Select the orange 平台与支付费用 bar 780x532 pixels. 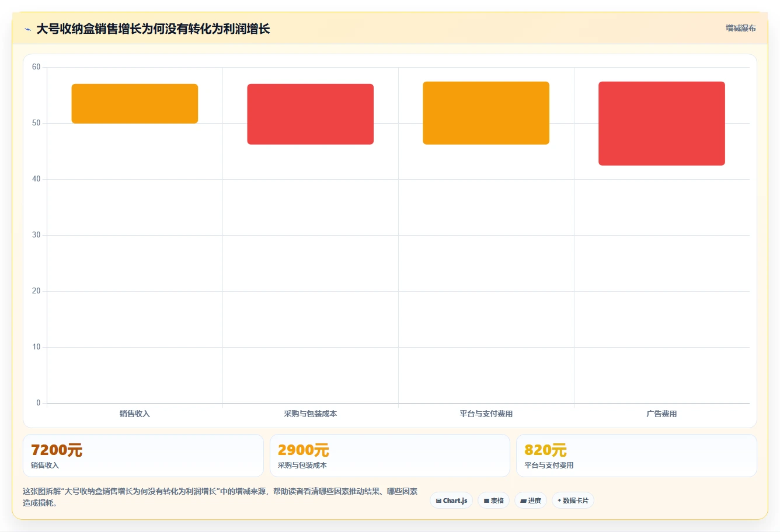click(486, 113)
